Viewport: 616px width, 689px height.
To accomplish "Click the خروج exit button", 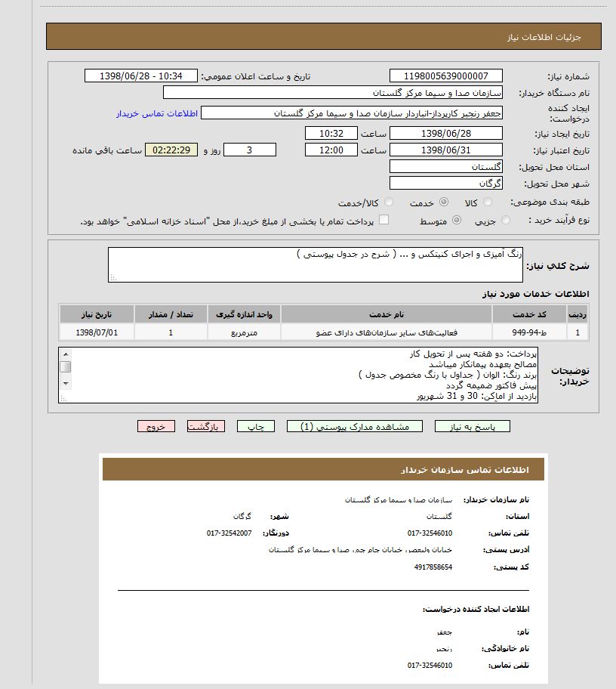I will tap(157, 426).
